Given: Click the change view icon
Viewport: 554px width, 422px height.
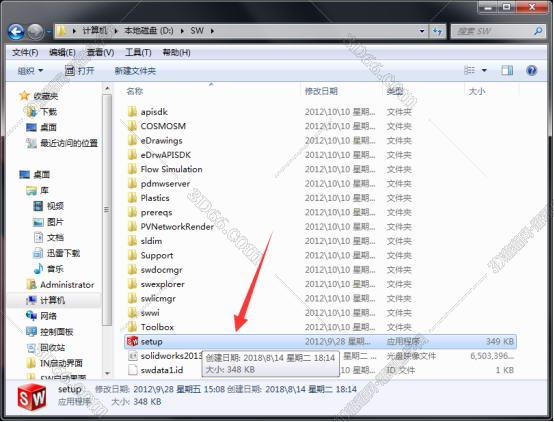Looking at the screenshot, I should (x=469, y=70).
